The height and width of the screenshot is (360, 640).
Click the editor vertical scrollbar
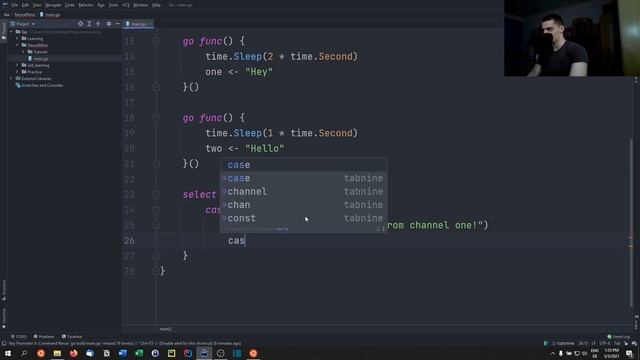631,222
